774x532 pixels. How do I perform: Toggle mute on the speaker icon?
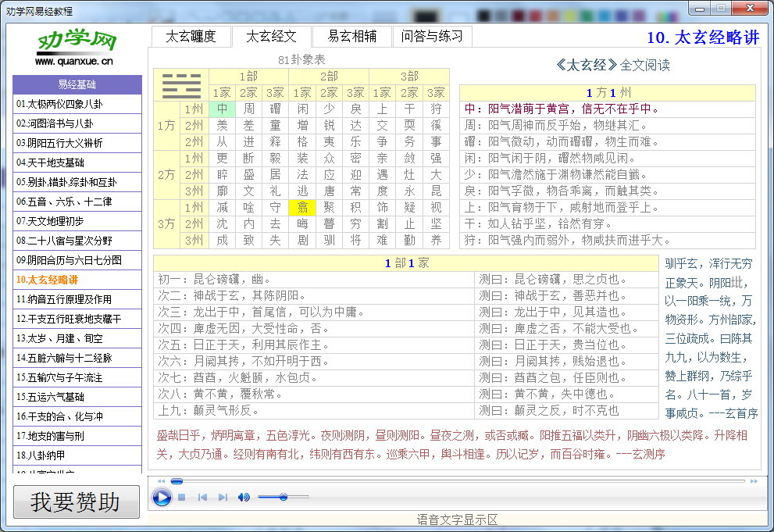pyautogui.click(x=243, y=498)
